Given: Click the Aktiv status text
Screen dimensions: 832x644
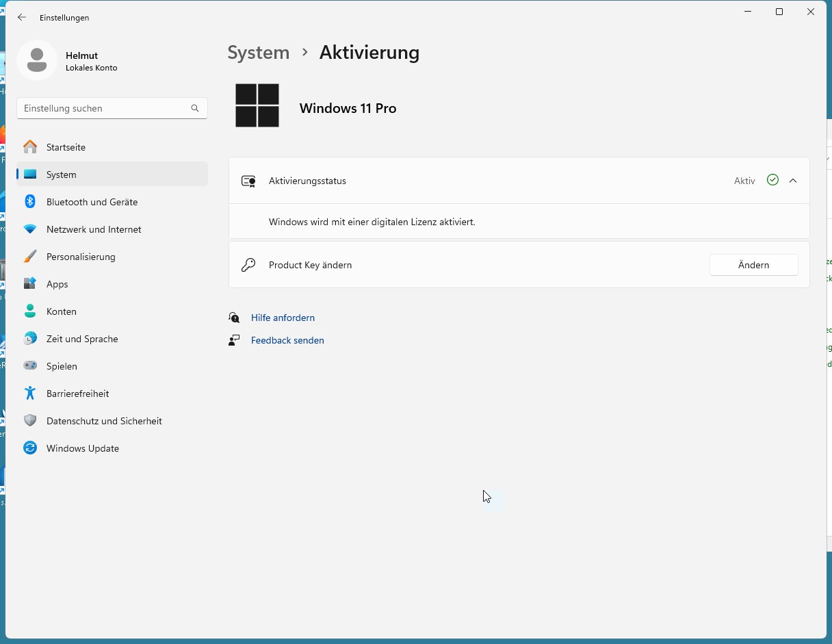Looking at the screenshot, I should coord(744,181).
